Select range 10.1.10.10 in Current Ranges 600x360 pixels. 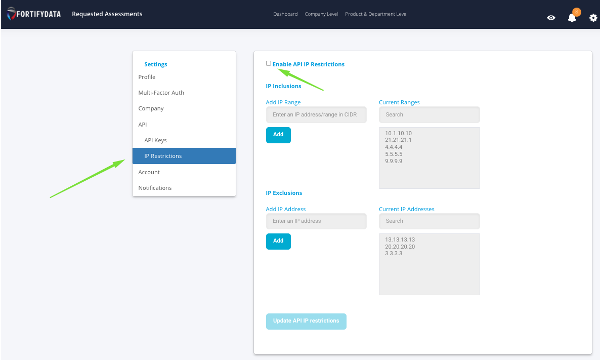coord(398,133)
